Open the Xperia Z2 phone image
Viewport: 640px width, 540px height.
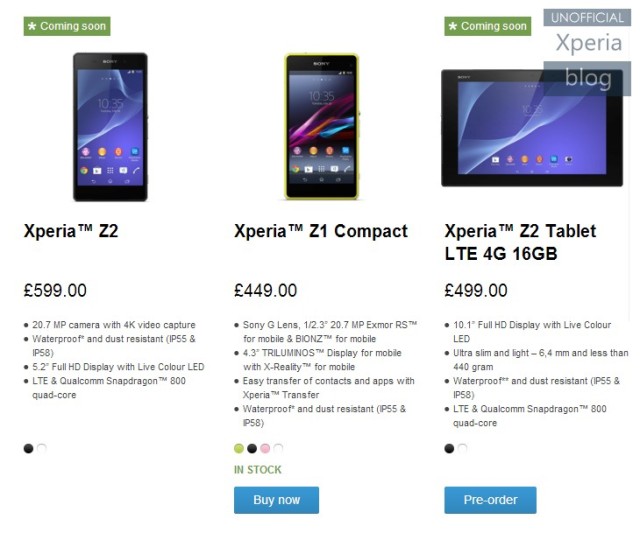pyautogui.click(x=110, y=127)
